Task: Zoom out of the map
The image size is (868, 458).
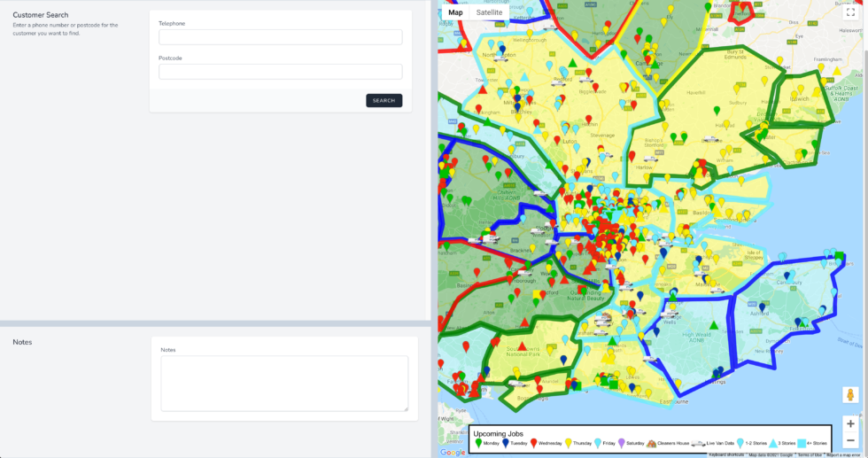Action: pyautogui.click(x=850, y=440)
